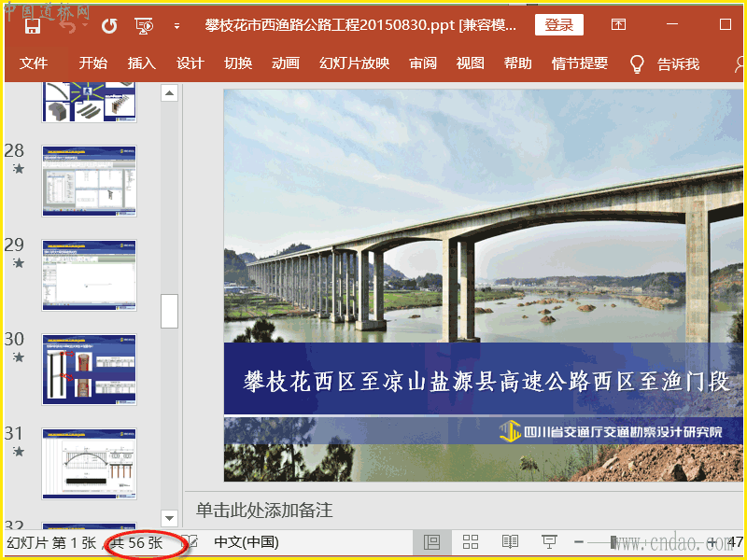Click the 中文(中国) language indicator
The height and width of the screenshot is (560, 747).
pos(247,542)
